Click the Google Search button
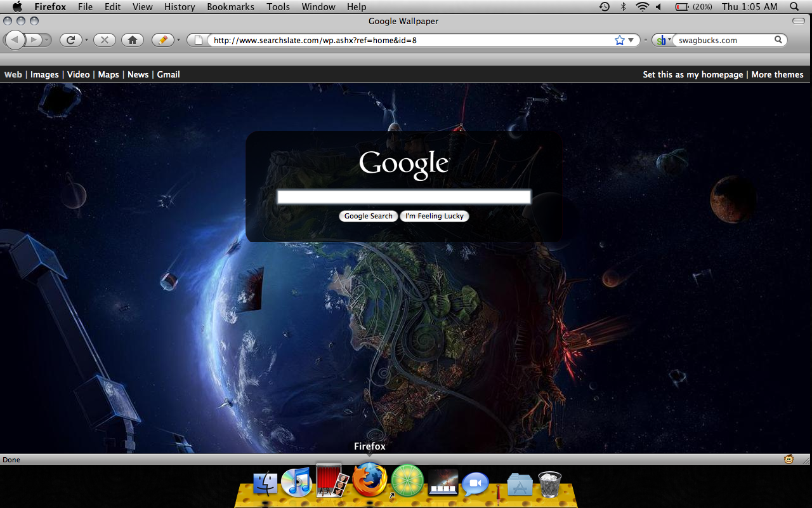The width and height of the screenshot is (812, 508). (368, 216)
